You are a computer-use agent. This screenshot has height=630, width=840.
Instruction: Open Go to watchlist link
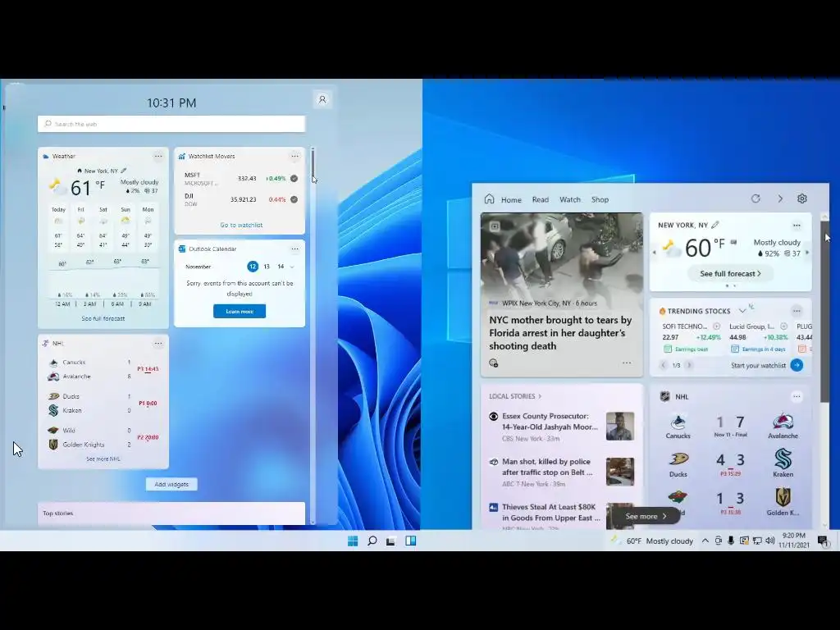coord(241,225)
